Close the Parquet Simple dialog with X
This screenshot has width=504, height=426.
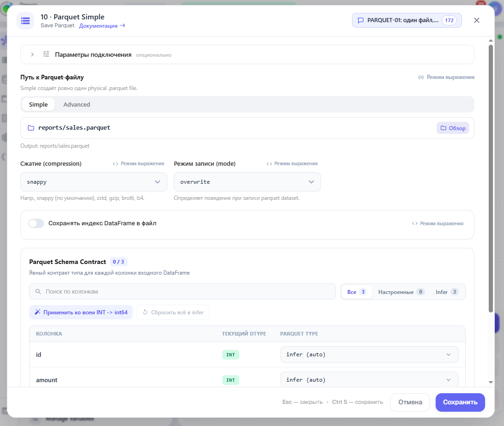pyautogui.click(x=477, y=20)
